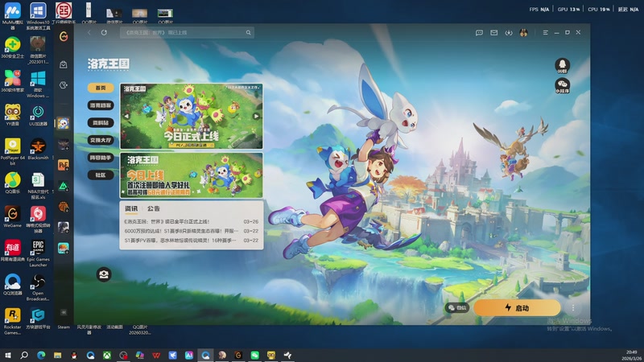Screen dimensions: 644x362
Task: Open the store bag icon in sidebar
Action: point(64,64)
